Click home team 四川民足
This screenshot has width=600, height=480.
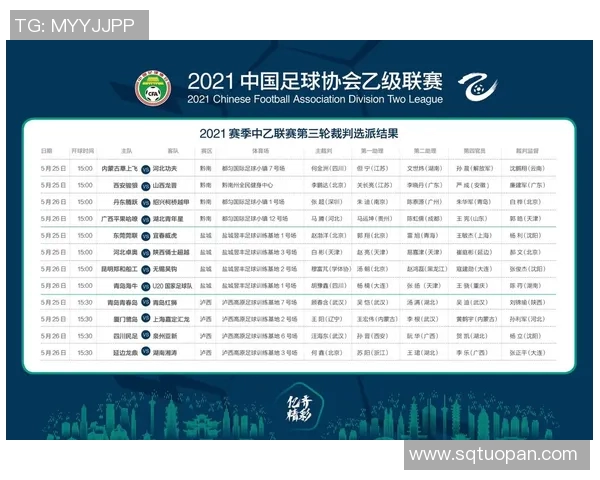[x=125, y=336]
